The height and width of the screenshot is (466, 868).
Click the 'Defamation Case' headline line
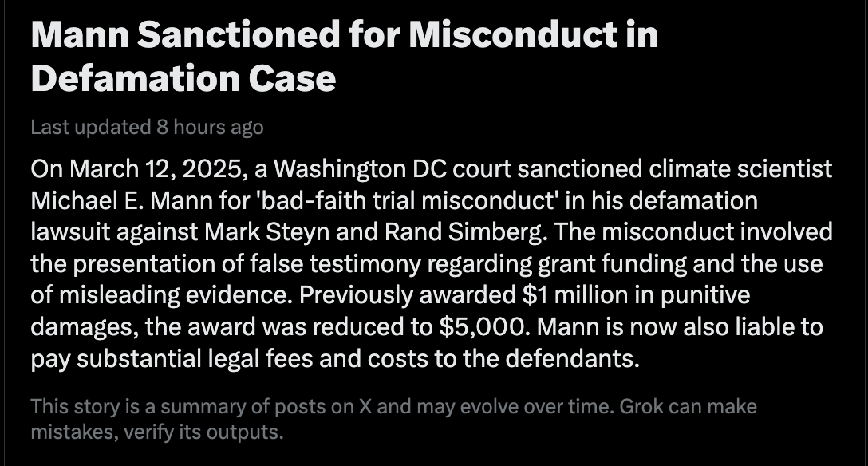click(183, 77)
